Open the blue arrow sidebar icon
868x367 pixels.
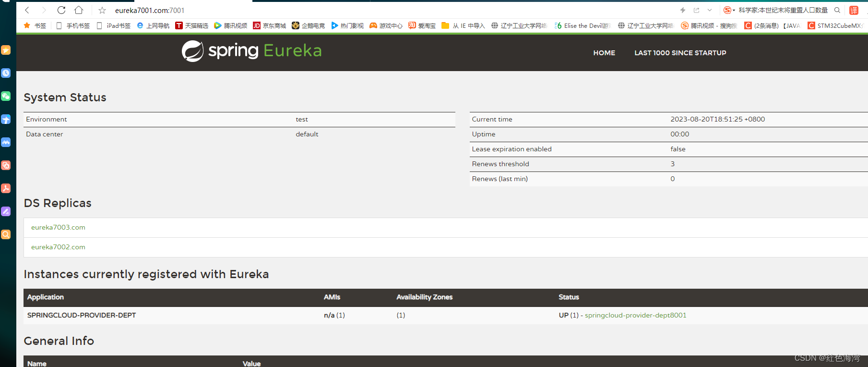[6, 119]
